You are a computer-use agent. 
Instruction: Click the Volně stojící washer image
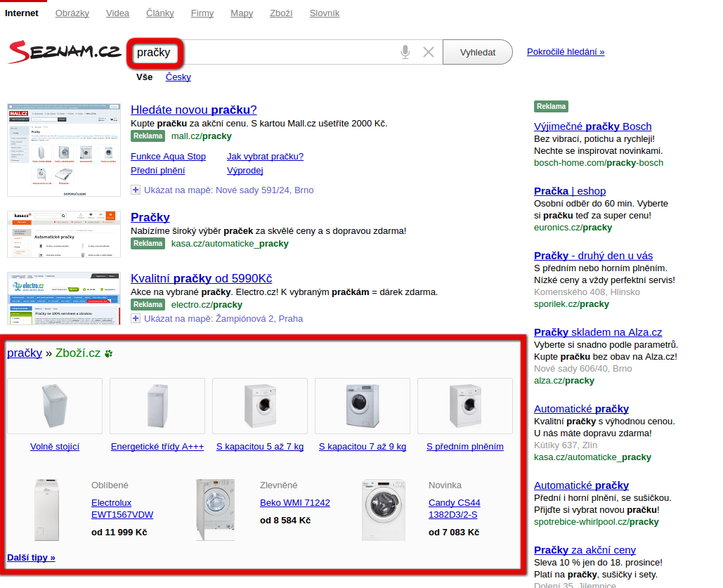[x=55, y=406]
